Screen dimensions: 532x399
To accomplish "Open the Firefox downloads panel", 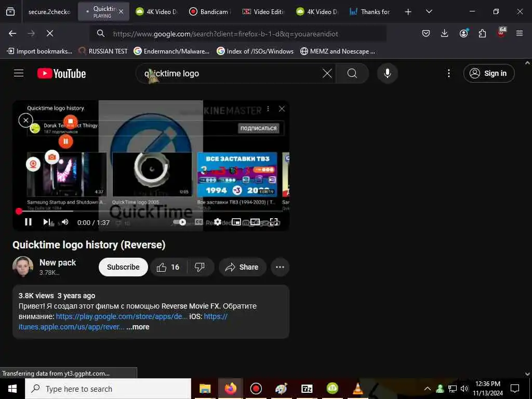I will (445, 33).
